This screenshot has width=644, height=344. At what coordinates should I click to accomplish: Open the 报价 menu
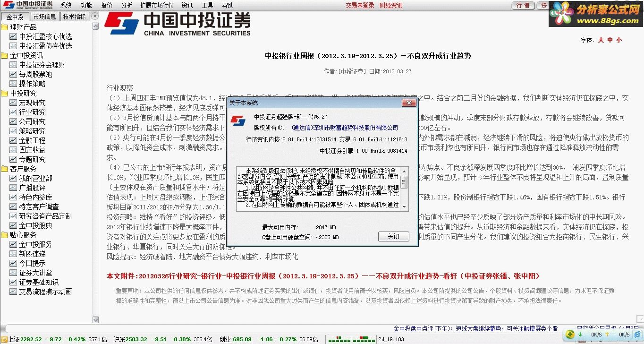pos(107,5)
